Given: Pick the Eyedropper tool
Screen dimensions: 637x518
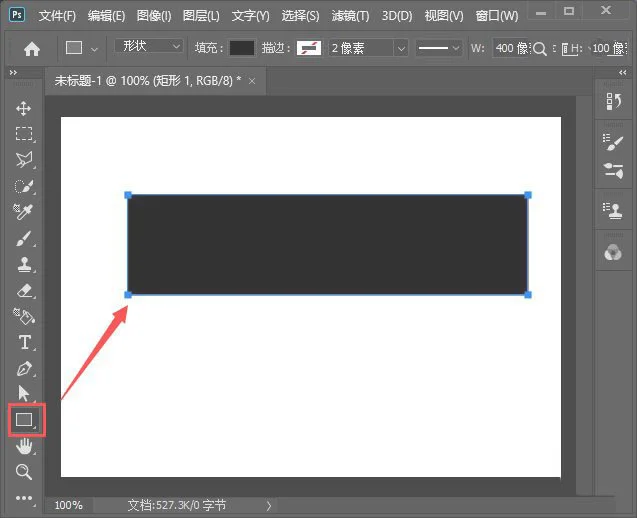Looking at the screenshot, I should tap(24, 211).
